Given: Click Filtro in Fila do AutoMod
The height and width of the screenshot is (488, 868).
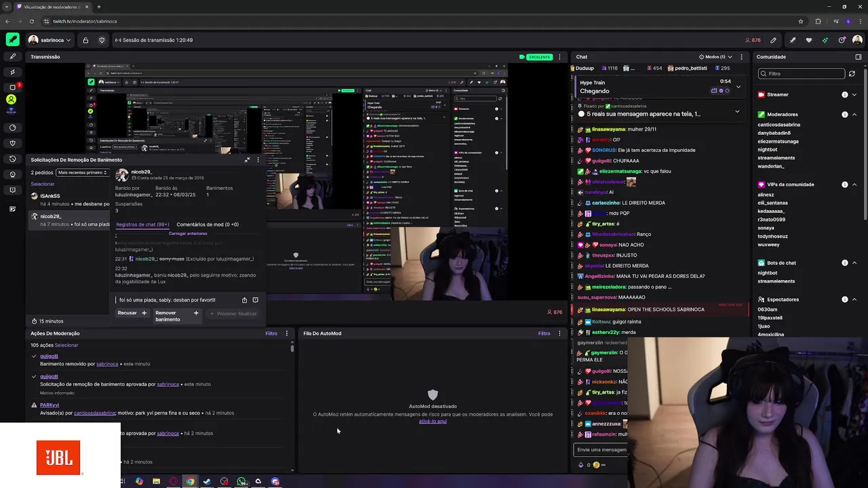Looking at the screenshot, I should point(544,333).
